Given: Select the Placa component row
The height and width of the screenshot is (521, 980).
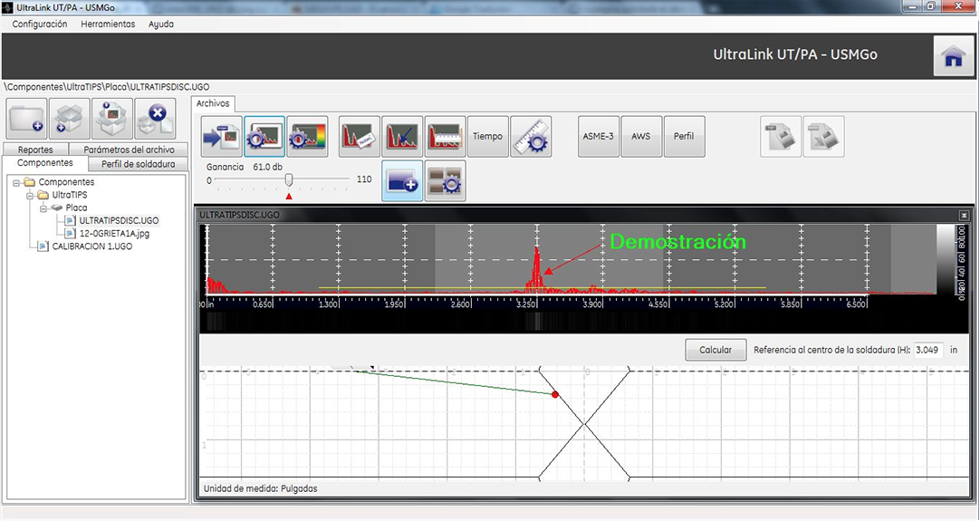Looking at the screenshot, I should pos(76,207).
